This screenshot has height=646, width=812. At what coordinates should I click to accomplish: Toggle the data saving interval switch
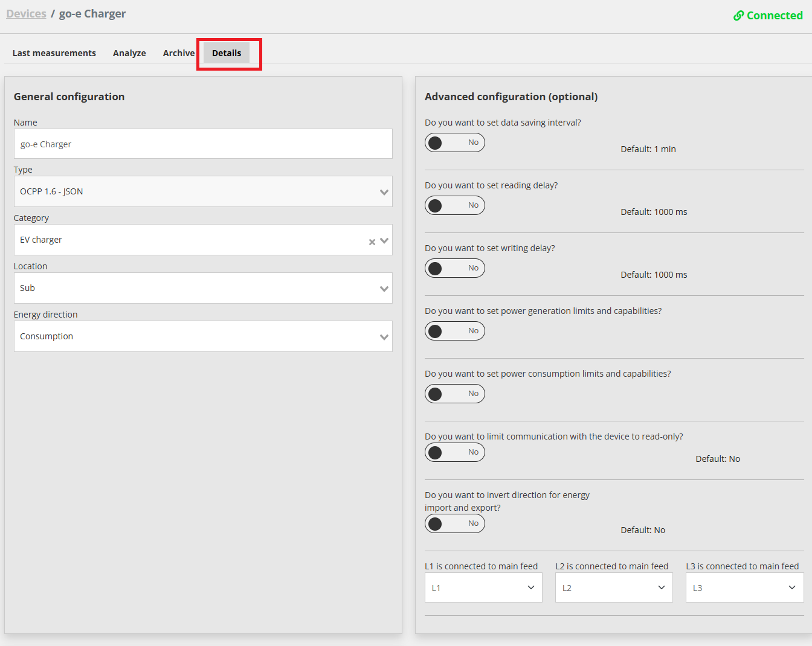(455, 142)
